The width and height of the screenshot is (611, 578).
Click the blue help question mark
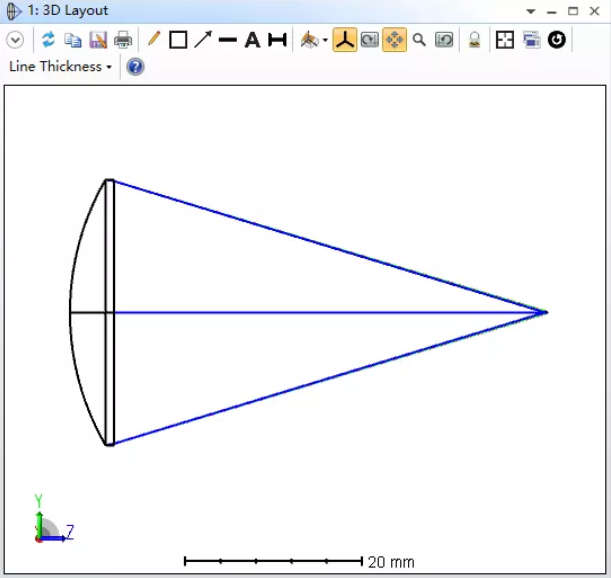(x=135, y=67)
